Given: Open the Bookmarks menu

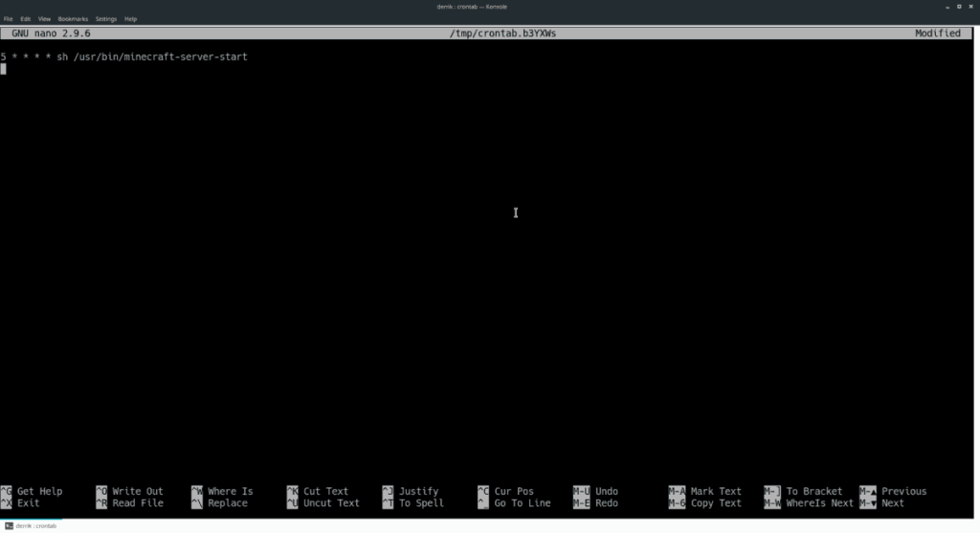Looking at the screenshot, I should pyautogui.click(x=72, y=19).
